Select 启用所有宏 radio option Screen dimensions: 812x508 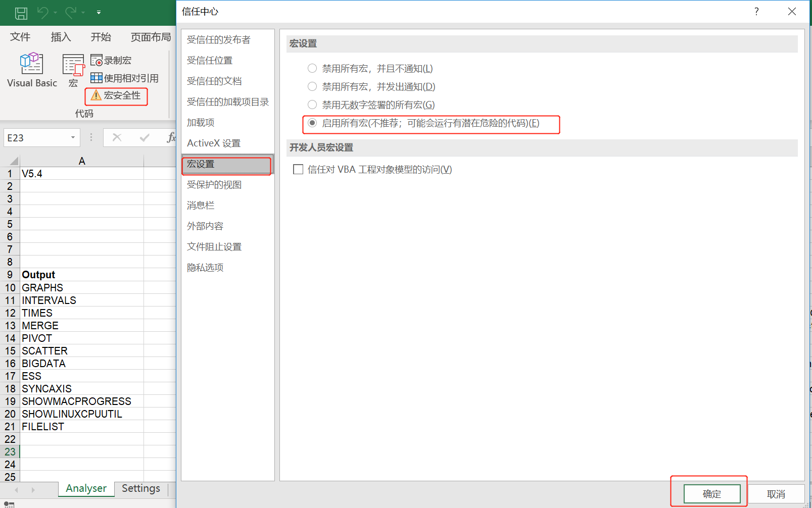[x=312, y=123]
